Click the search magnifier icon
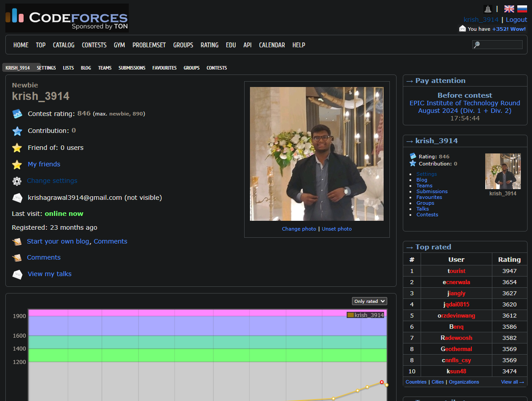This screenshot has height=401, width=532. click(x=477, y=45)
